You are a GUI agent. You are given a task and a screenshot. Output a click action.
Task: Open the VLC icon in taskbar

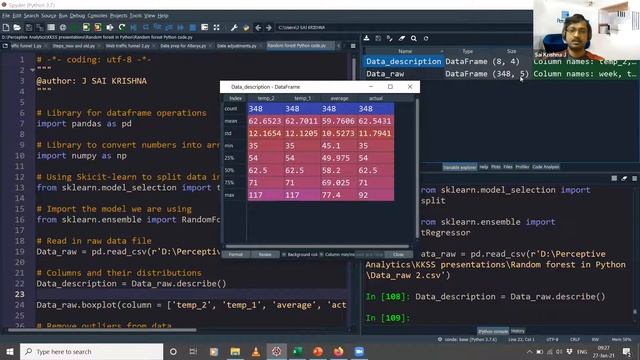(256, 351)
